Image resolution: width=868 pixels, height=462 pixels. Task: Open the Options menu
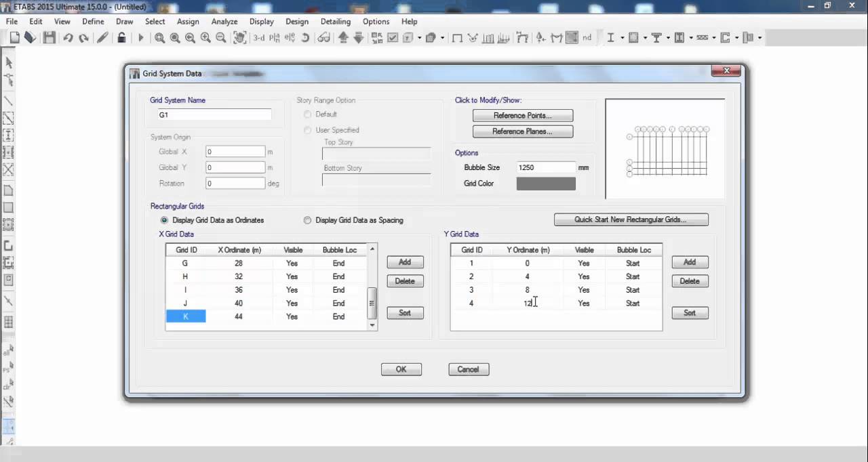click(376, 22)
